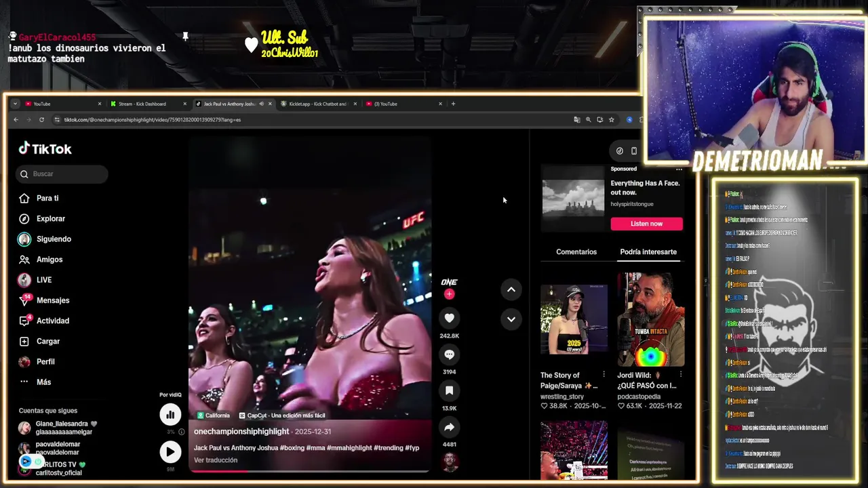Go back in the browser
The width and height of the screenshot is (868, 488).
pyautogui.click(x=16, y=120)
